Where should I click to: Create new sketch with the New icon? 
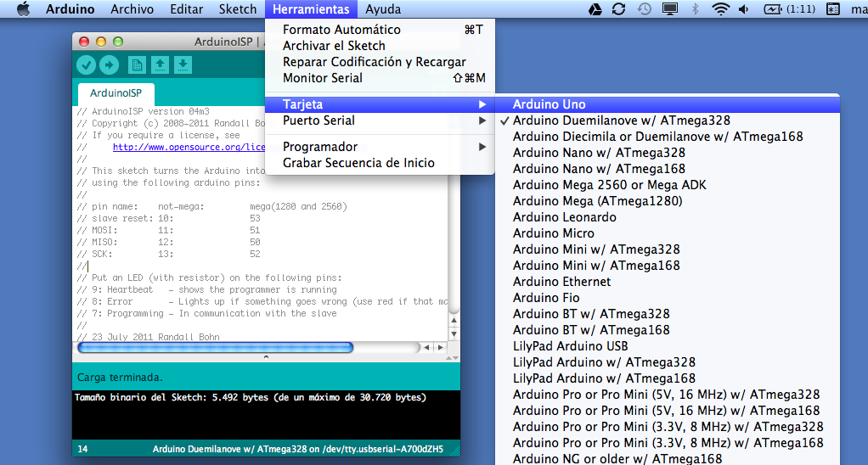137,65
